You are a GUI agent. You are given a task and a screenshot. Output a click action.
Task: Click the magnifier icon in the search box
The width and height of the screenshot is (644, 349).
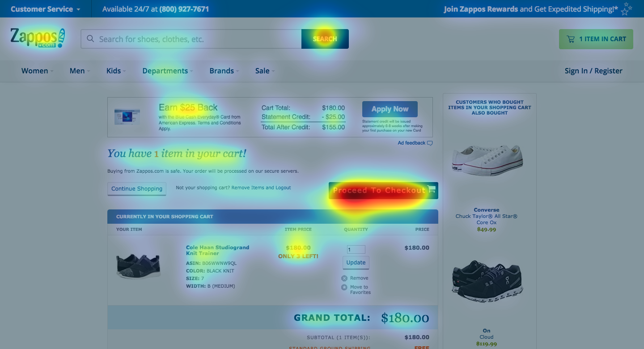click(90, 39)
